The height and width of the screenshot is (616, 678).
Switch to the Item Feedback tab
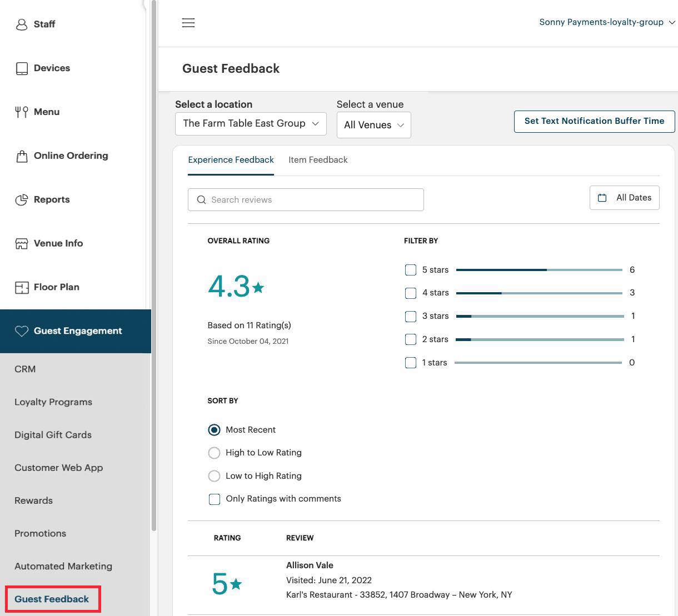(318, 160)
